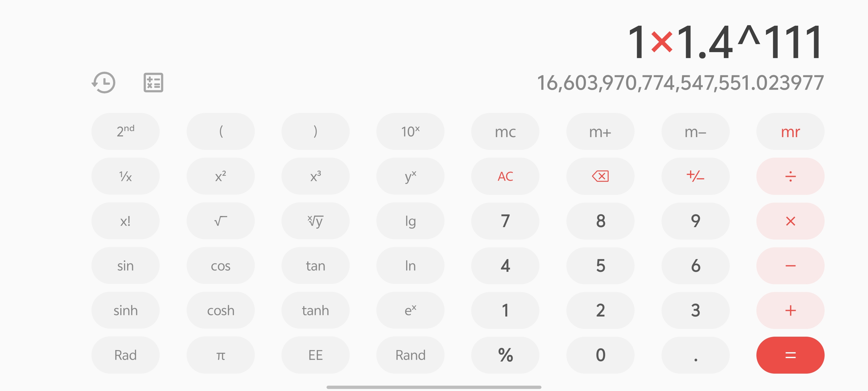
Task: Tap the x factorial key
Action: [x=125, y=221]
